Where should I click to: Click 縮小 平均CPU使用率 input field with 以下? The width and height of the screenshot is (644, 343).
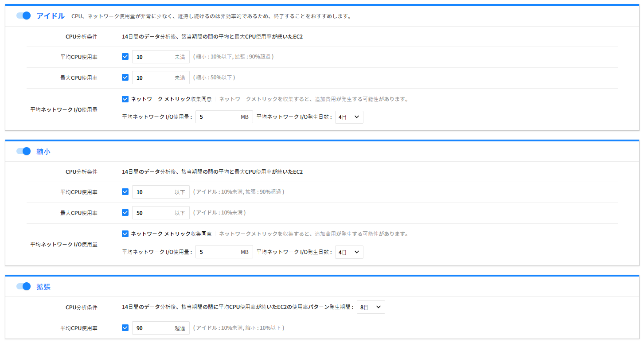click(153, 192)
